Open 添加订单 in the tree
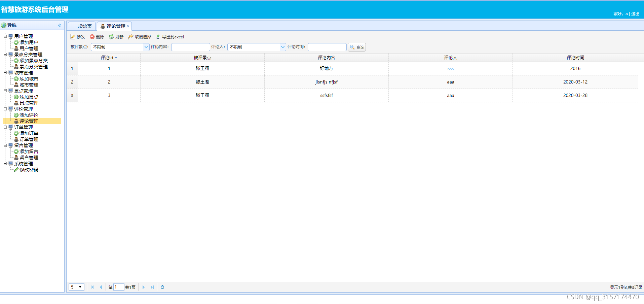Viewport: 644px width, 304px height. (29, 133)
